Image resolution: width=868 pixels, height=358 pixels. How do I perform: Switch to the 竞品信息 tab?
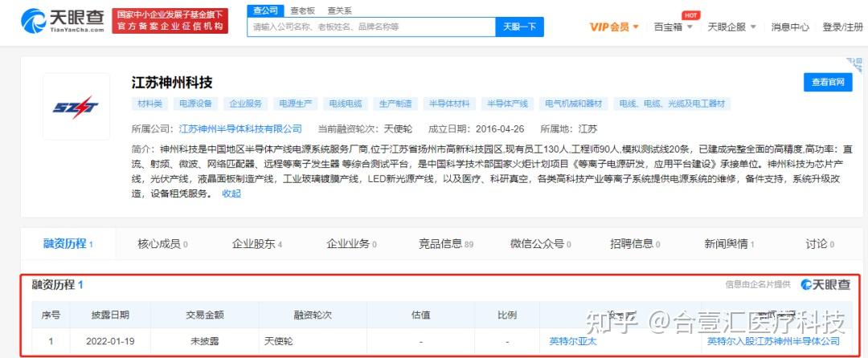point(446,244)
